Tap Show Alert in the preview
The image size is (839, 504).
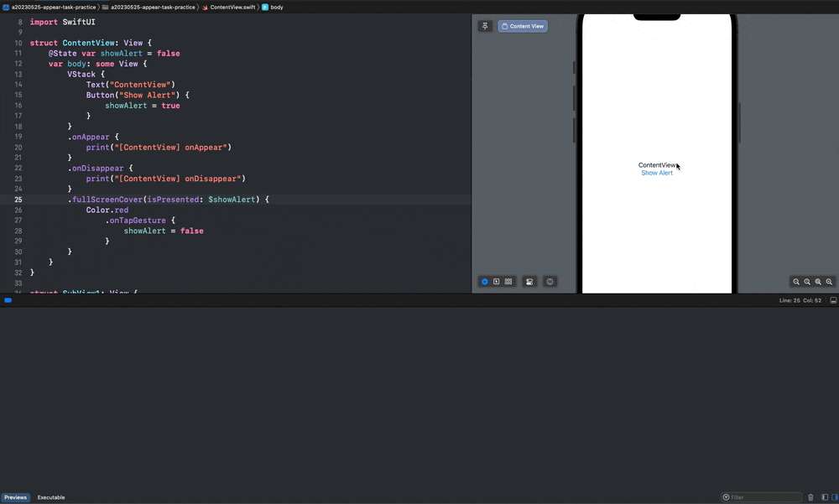click(657, 173)
